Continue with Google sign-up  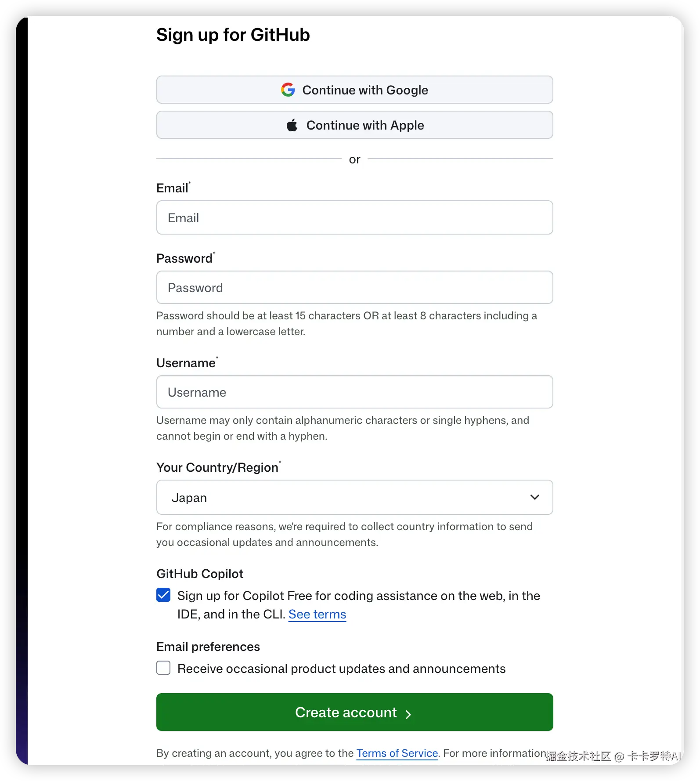(354, 90)
